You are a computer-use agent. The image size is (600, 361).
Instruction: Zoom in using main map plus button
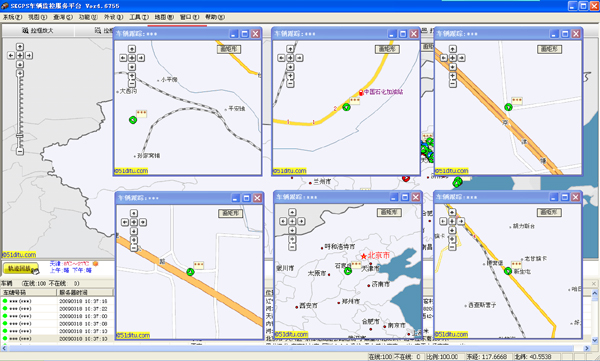coord(20,73)
